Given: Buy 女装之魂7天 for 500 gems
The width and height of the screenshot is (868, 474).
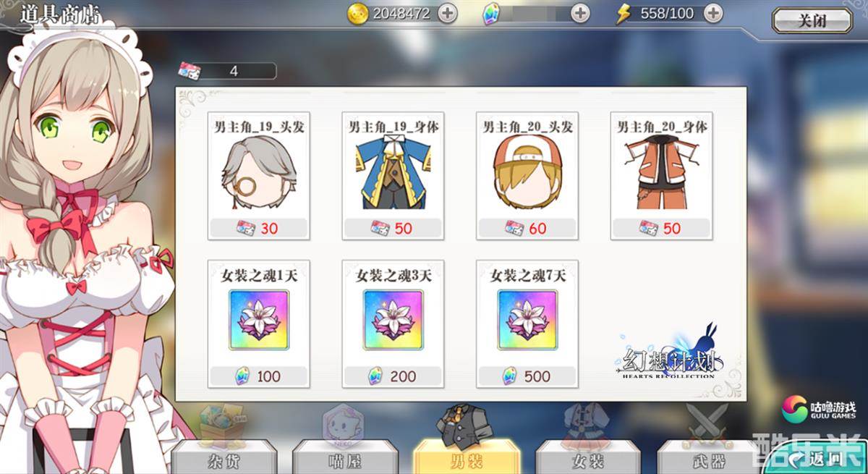Looking at the screenshot, I should pyautogui.click(x=527, y=323).
